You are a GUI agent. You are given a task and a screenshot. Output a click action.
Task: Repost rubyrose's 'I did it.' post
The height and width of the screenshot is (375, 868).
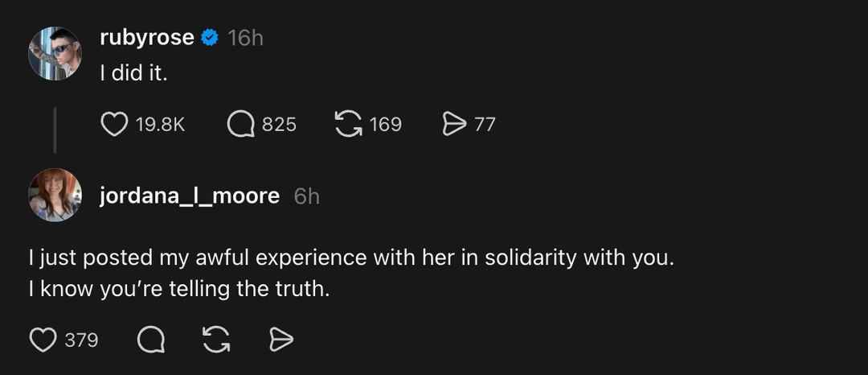(347, 124)
